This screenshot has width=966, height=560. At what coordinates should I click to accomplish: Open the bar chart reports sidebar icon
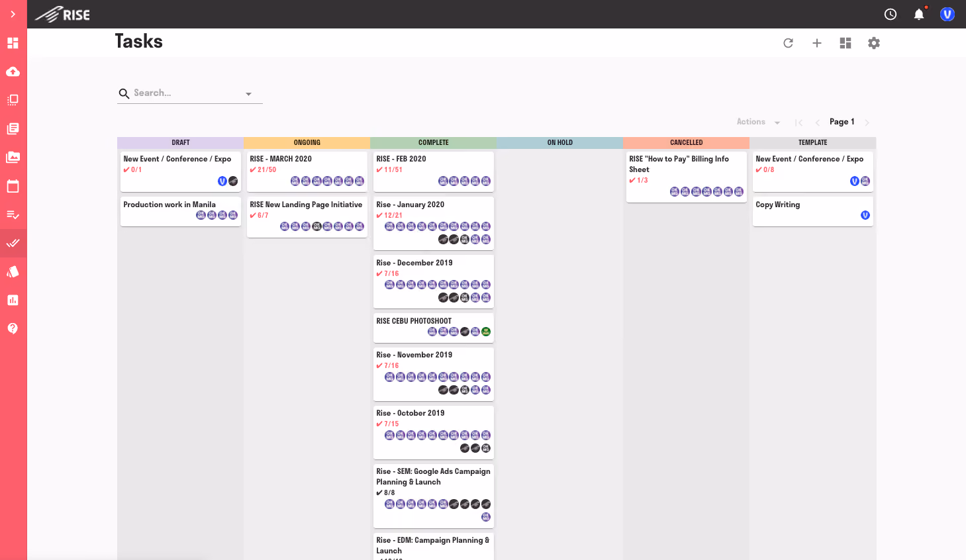click(x=13, y=300)
